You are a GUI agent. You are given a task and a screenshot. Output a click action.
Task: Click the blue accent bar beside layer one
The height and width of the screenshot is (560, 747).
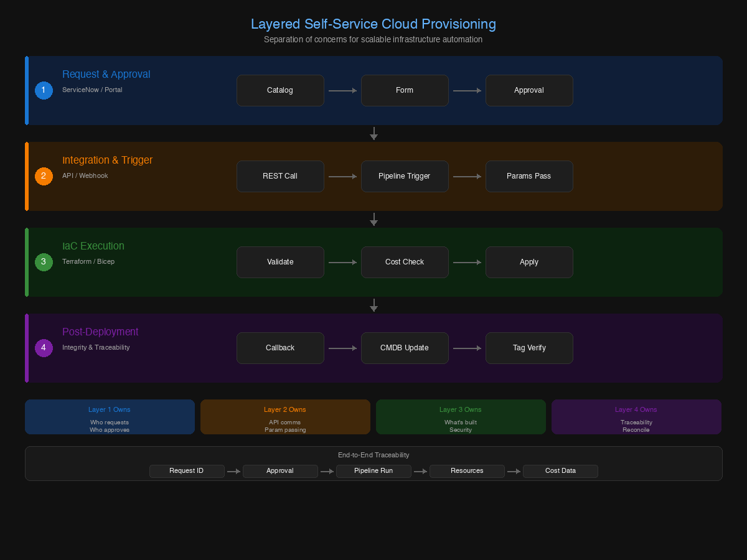[27, 90]
